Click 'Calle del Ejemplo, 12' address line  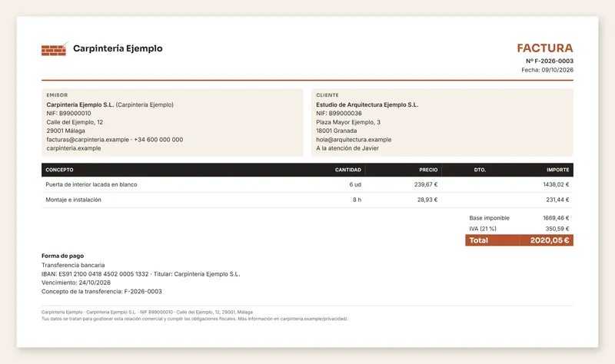coord(75,122)
